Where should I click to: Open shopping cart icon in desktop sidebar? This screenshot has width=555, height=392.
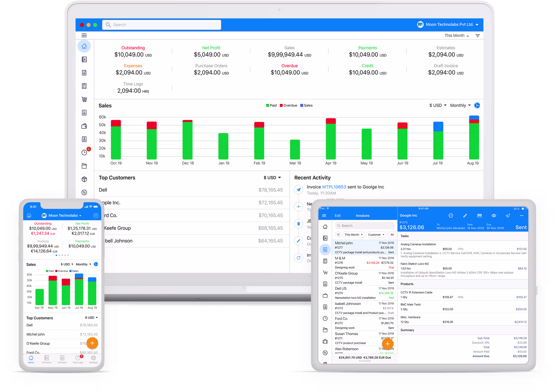(84, 99)
